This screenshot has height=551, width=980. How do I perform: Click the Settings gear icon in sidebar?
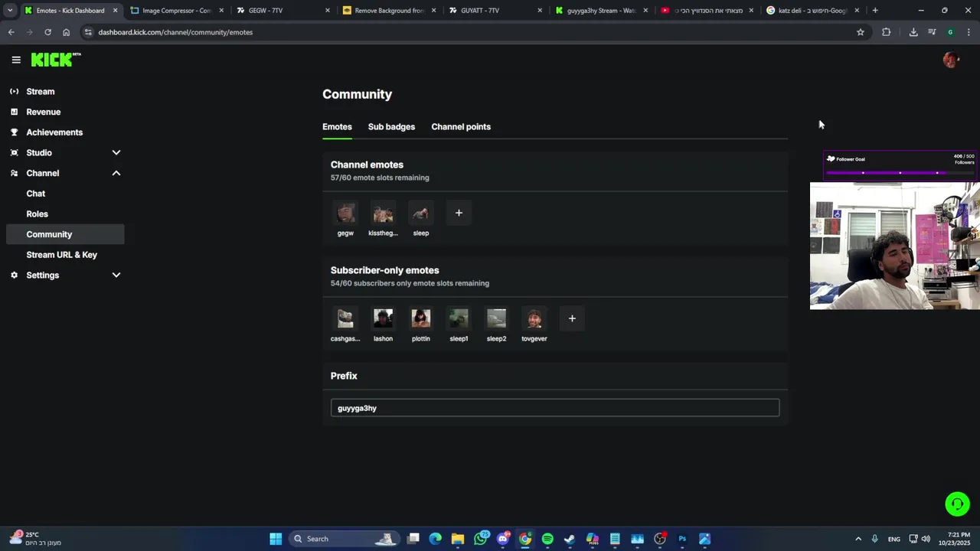coord(14,275)
